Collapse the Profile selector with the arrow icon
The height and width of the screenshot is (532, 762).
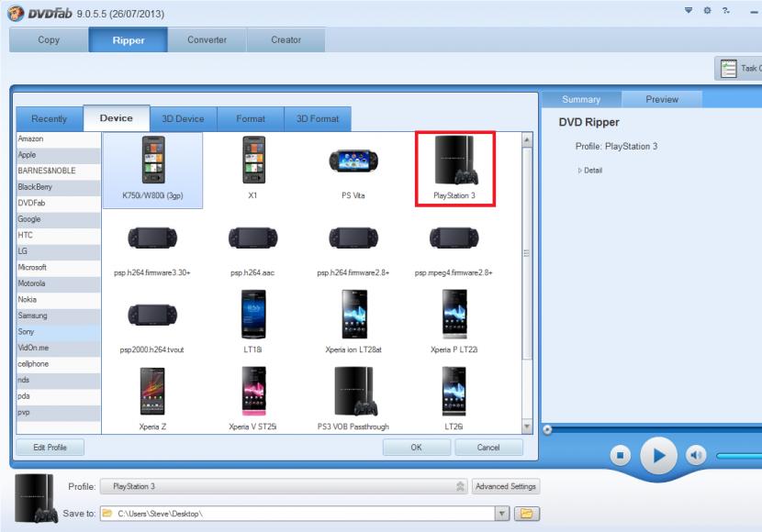460,486
